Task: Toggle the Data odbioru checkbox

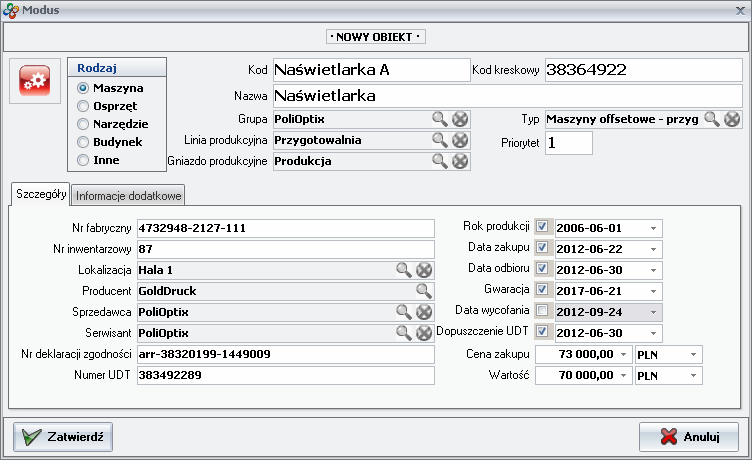Action: tap(542, 268)
